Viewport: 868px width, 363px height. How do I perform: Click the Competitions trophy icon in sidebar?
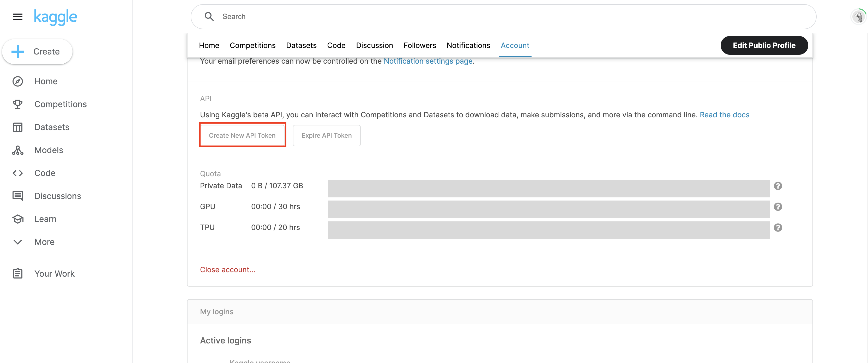[x=17, y=104]
